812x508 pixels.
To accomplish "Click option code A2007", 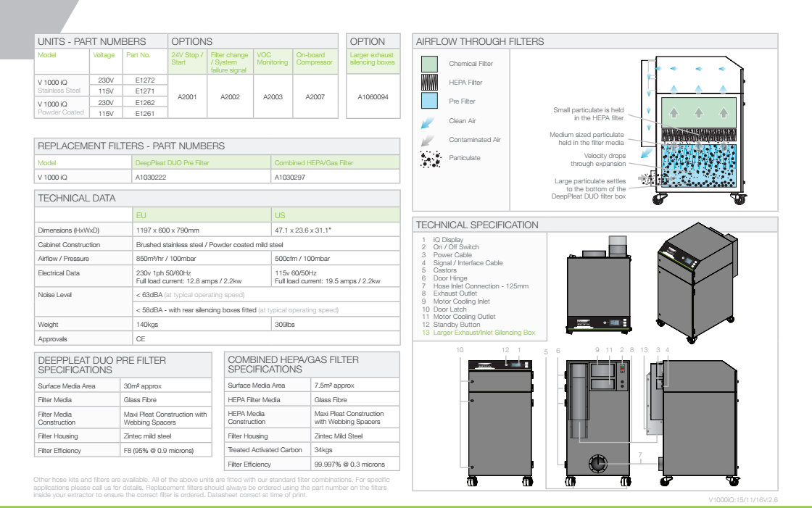I will [x=315, y=97].
